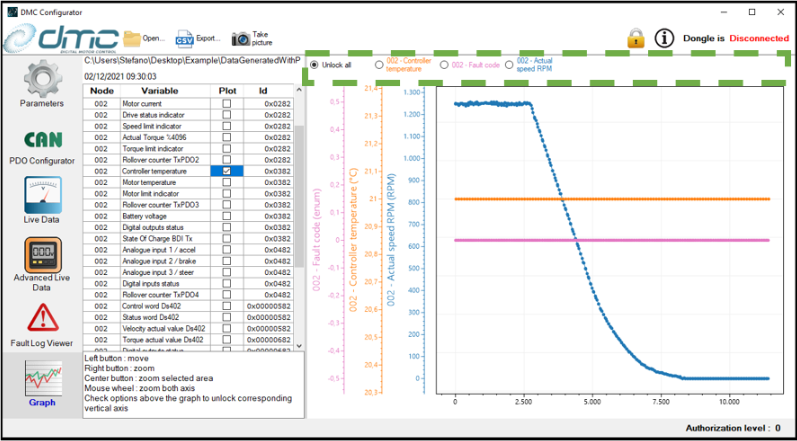
Task: Select the Digital outputs status variable cell
Action: pos(165,227)
